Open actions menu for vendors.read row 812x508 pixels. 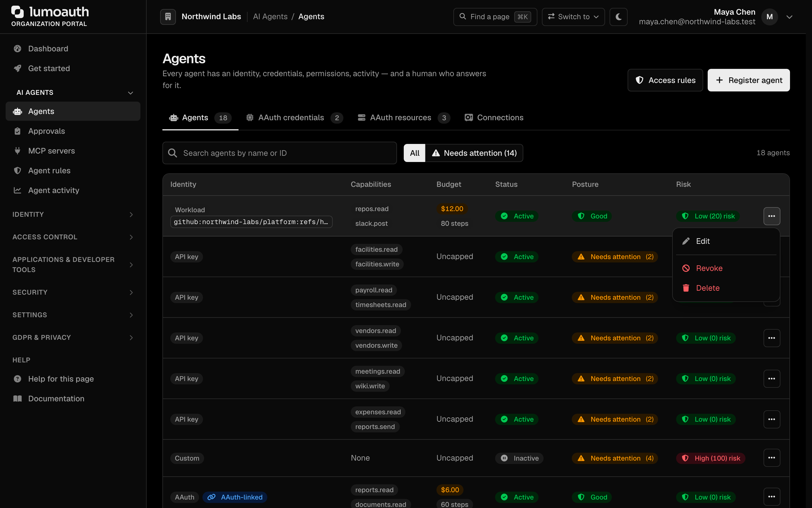[771, 338]
